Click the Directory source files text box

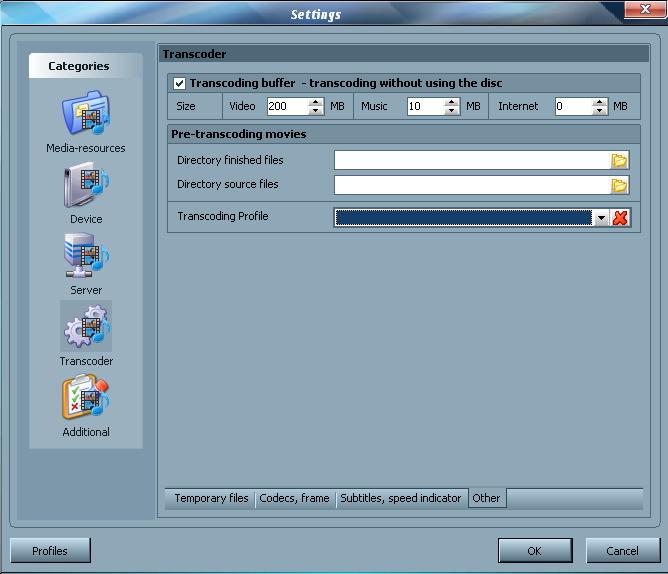click(472, 185)
